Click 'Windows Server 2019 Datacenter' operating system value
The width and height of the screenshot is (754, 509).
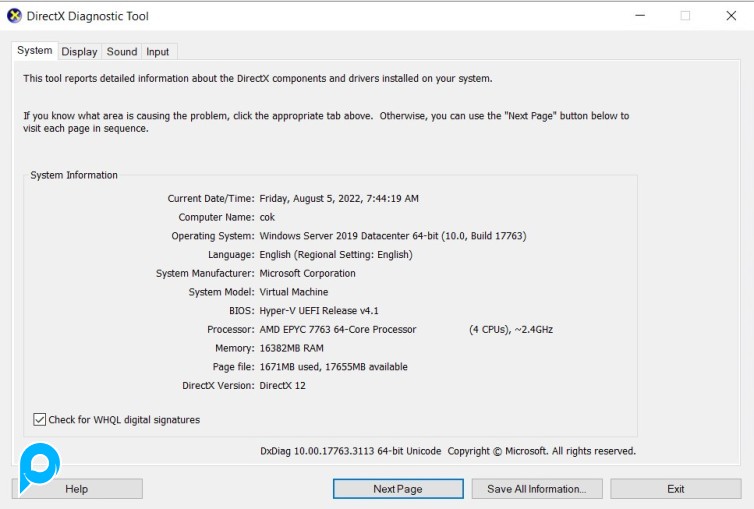pos(335,236)
